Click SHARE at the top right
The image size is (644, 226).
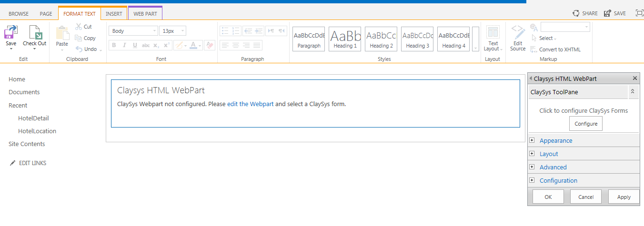(585, 13)
